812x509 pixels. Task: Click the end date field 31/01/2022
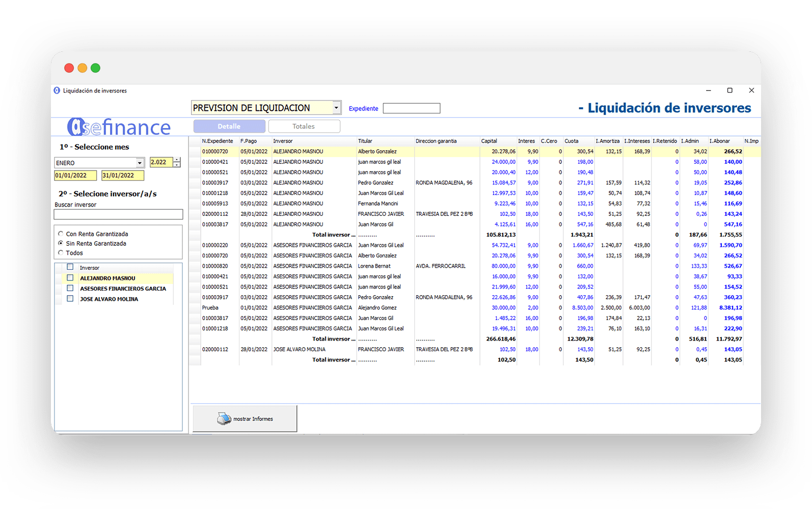(123, 176)
